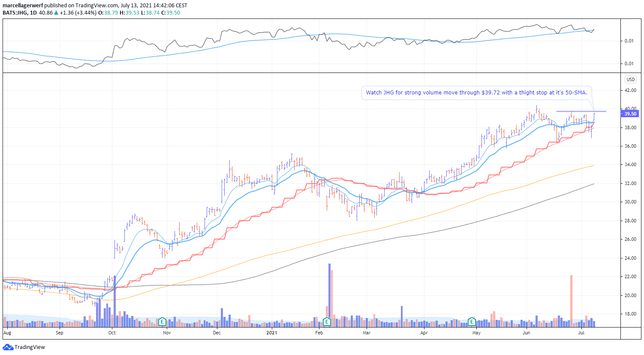644x355 pixels.
Task: Click the 34.00 price axis label
Action: [x=630, y=164]
